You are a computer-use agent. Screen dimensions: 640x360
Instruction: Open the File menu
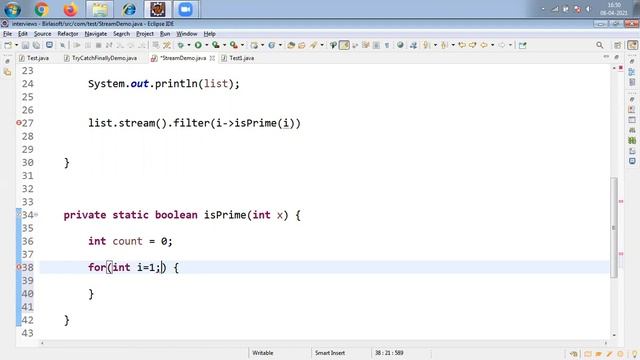click(x=7, y=34)
